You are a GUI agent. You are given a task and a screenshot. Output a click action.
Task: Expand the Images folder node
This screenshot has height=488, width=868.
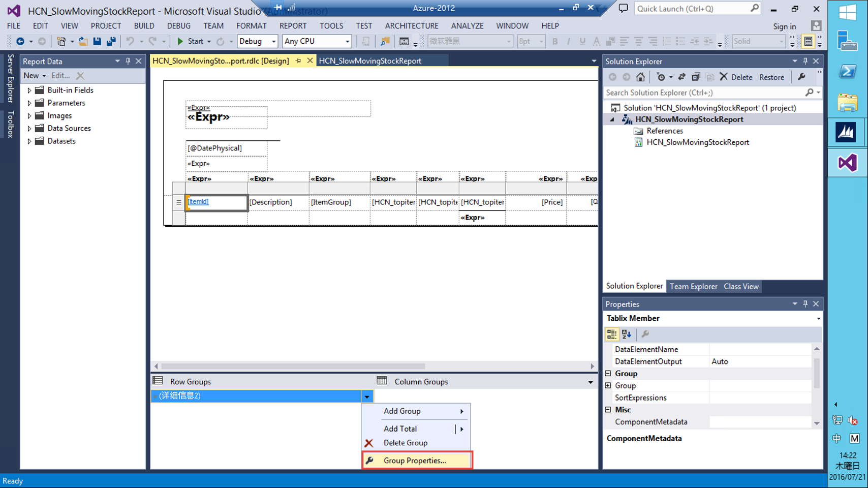[x=29, y=116]
